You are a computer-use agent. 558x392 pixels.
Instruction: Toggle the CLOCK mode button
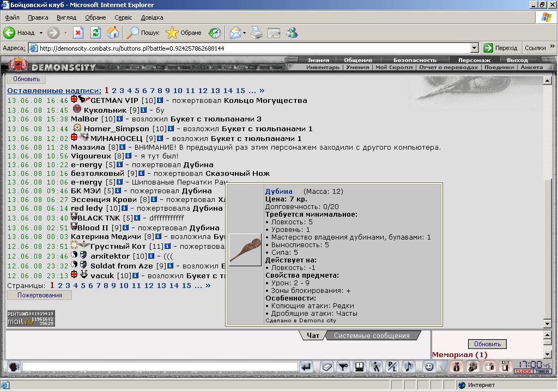click(x=523, y=371)
